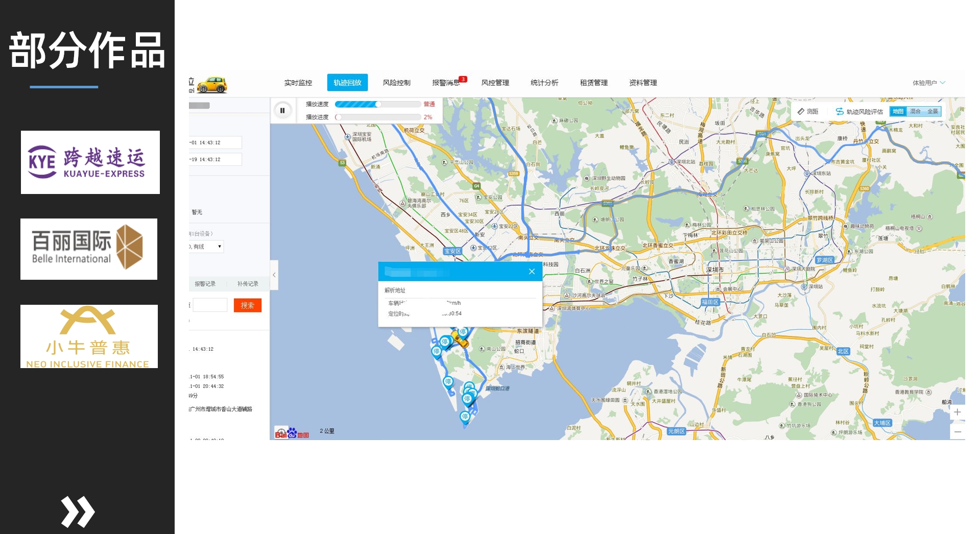Click the 宝安区 district label
This screenshot has height=534, width=980.
click(452, 251)
